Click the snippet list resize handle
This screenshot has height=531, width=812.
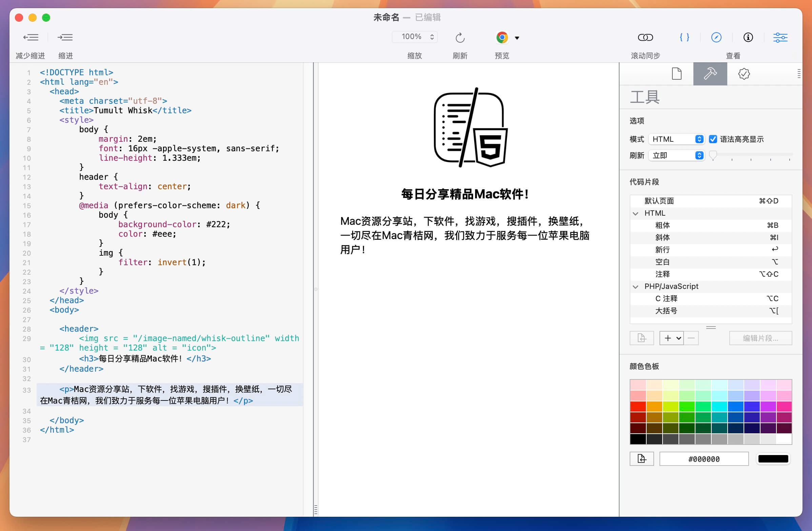tap(711, 328)
